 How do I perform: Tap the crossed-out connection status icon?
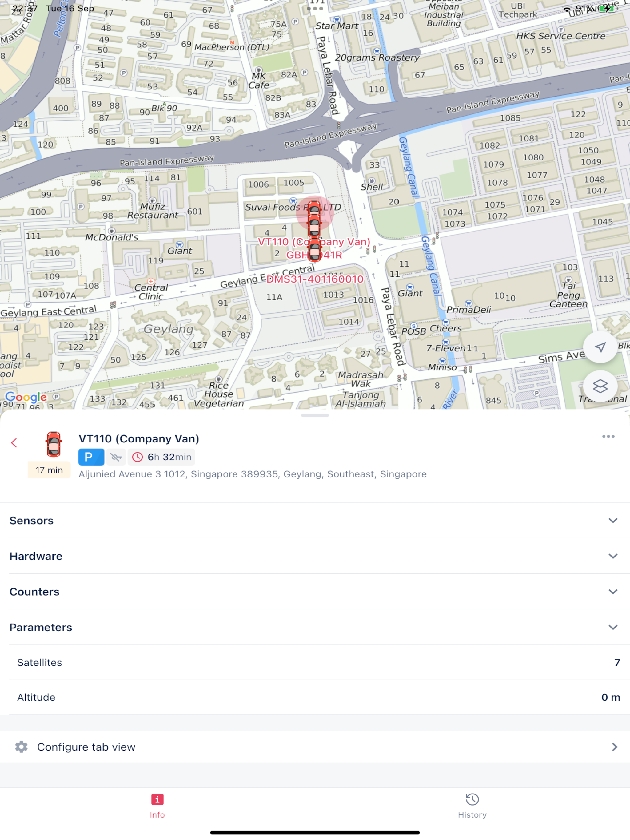(x=116, y=457)
